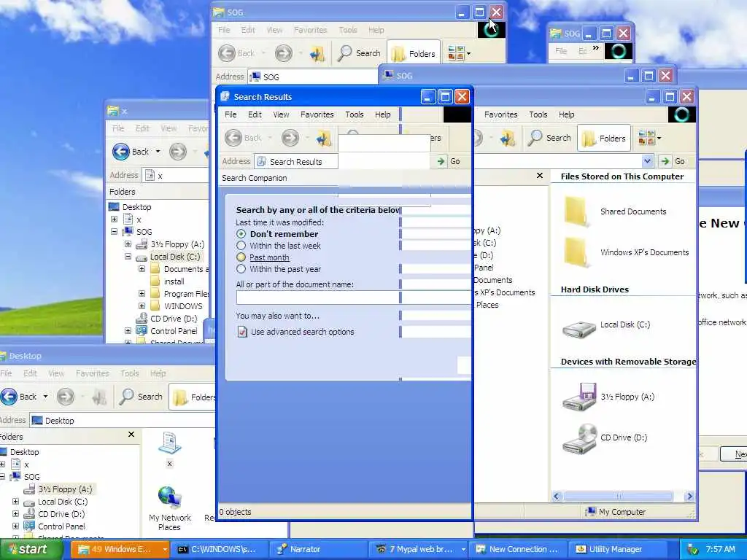Open address dropdown arrow in My Computer window
The height and width of the screenshot is (560, 747).
pos(647,161)
